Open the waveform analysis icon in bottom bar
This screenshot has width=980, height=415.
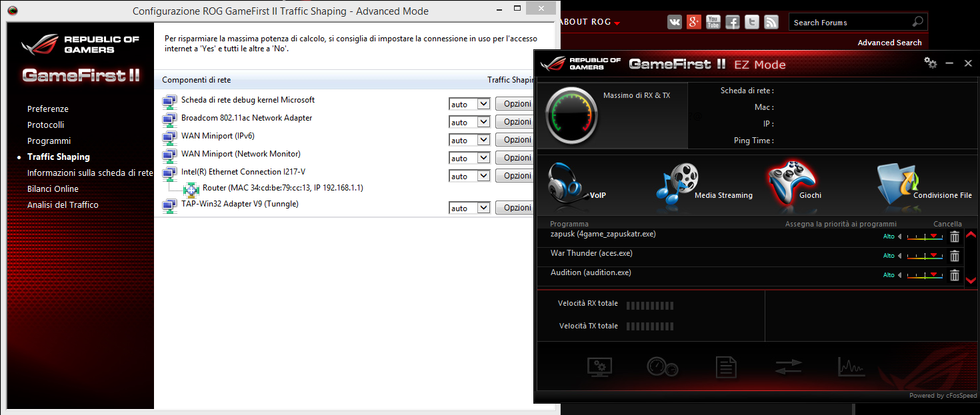coord(851,366)
